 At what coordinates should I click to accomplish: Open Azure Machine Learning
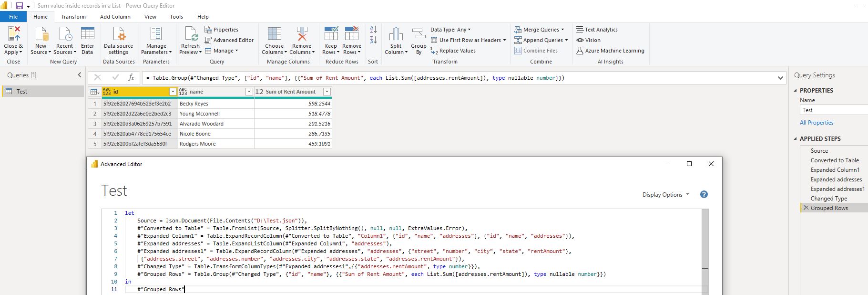610,51
